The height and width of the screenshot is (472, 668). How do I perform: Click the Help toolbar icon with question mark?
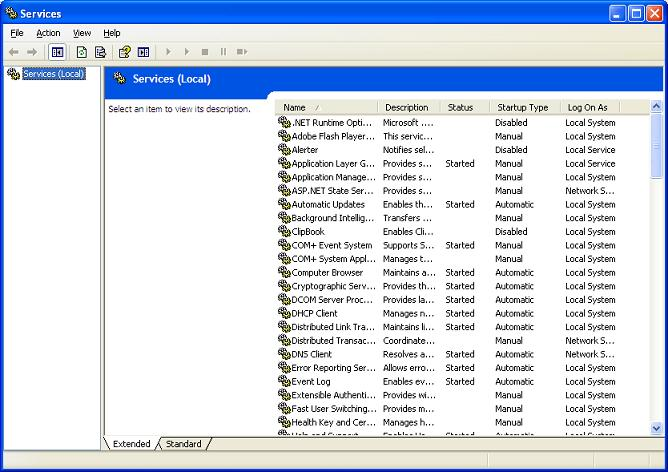coord(125,51)
